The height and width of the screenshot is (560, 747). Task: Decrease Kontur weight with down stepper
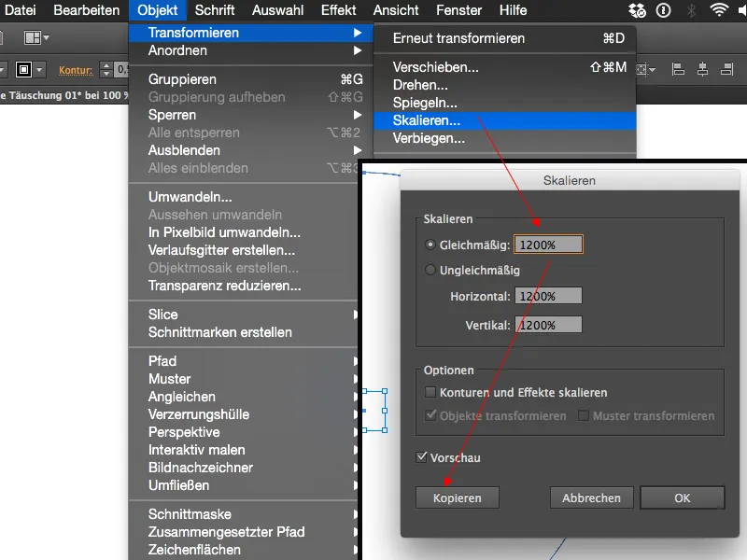coord(106,74)
